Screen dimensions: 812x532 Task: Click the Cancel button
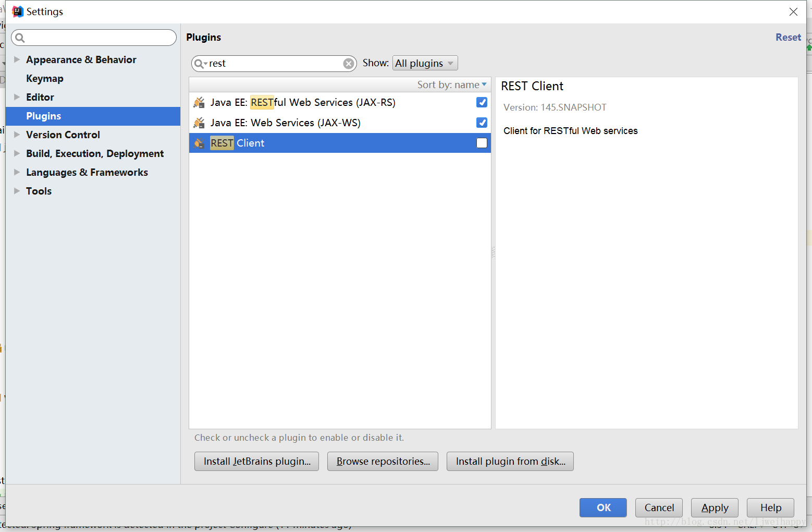point(659,507)
